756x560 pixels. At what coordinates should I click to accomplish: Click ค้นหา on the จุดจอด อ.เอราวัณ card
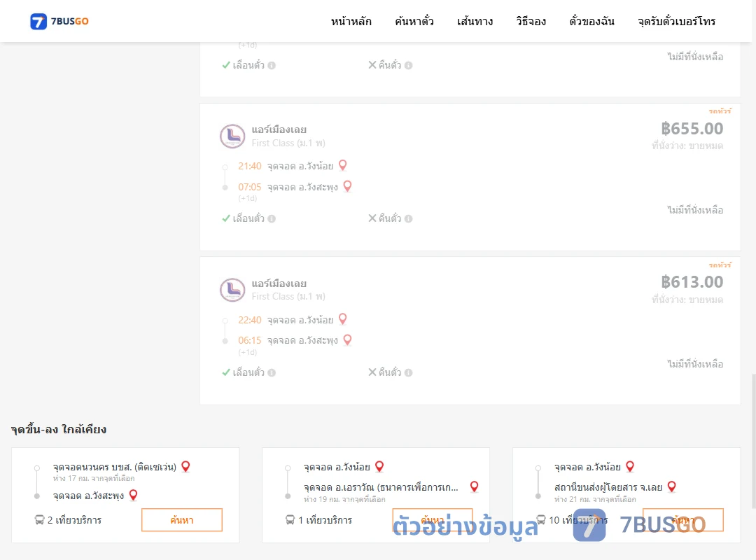pyautogui.click(x=433, y=520)
